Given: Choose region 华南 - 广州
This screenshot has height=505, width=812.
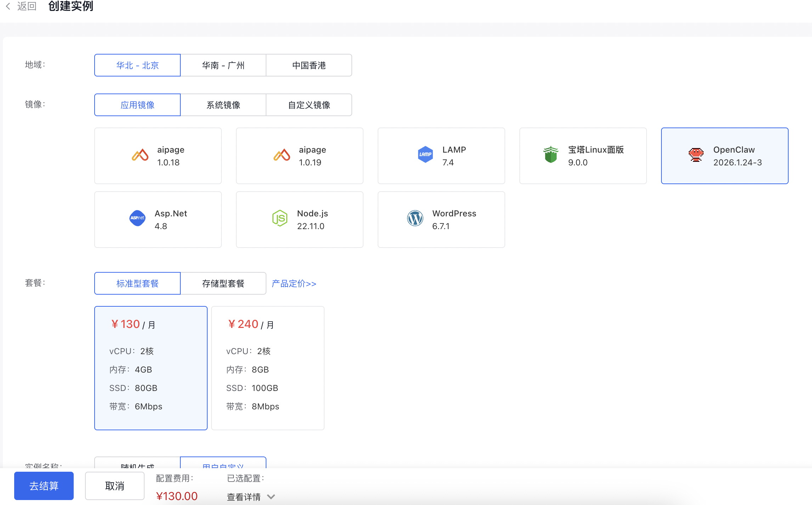Looking at the screenshot, I should (223, 65).
